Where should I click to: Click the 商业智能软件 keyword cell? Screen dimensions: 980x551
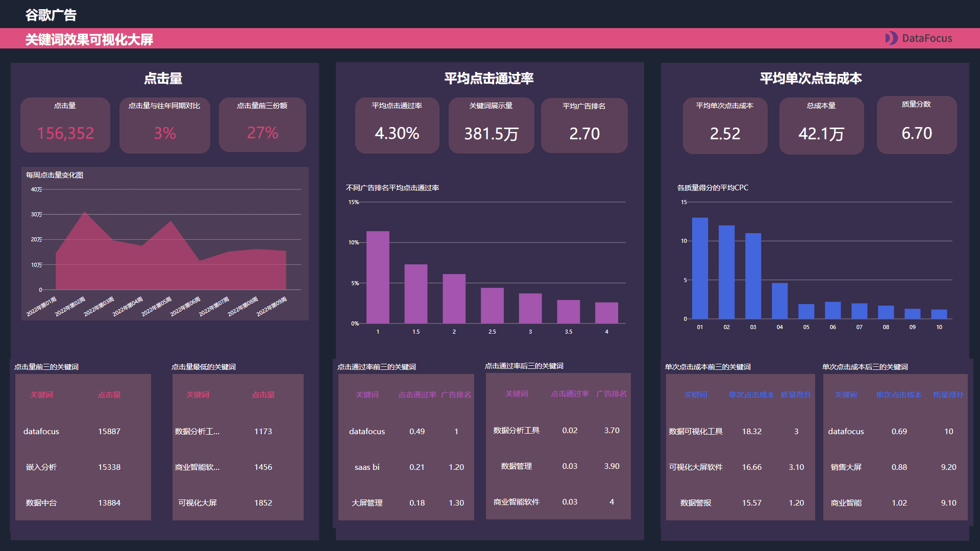coord(517,502)
